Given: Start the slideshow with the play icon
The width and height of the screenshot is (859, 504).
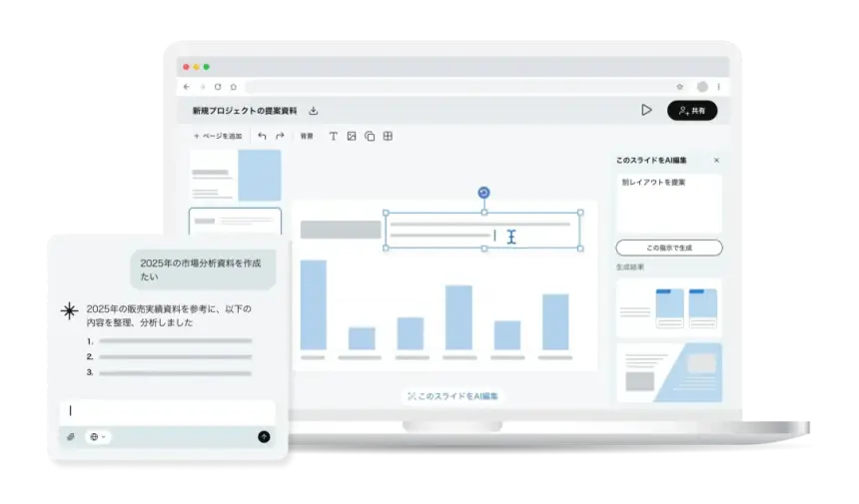Looking at the screenshot, I should click(646, 110).
